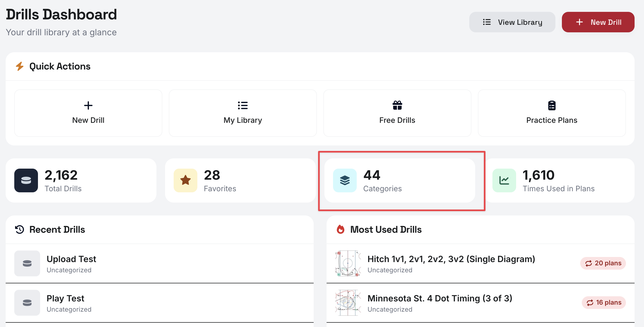Open the 44 Categories stat card
Viewport: 644px width, 327px height.
pos(400,180)
